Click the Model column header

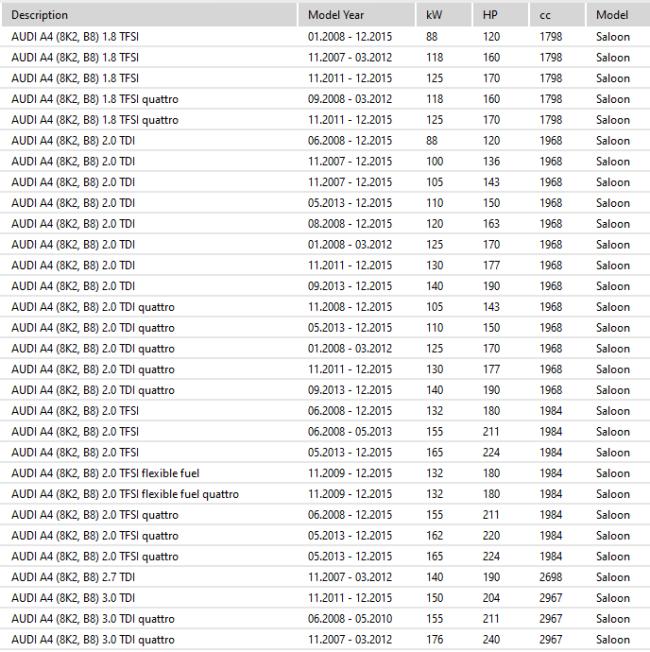(618, 15)
